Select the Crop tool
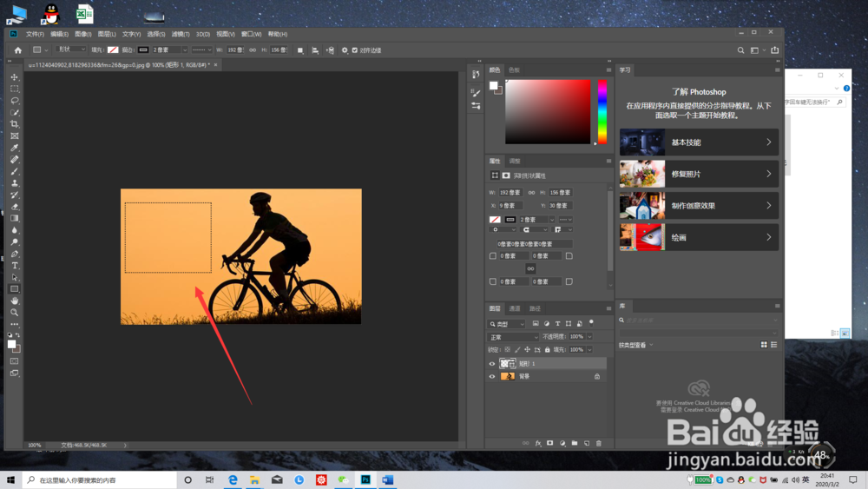868x489 pixels. tap(15, 124)
